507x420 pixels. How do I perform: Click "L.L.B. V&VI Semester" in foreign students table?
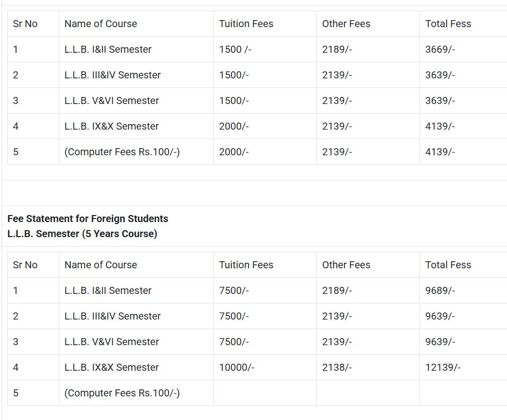[x=112, y=342]
